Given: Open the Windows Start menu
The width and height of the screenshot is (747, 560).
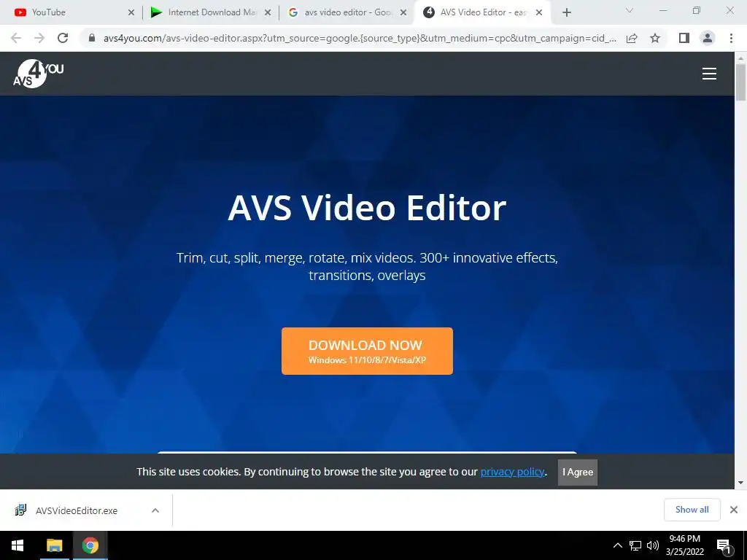Looking at the screenshot, I should tap(18, 545).
